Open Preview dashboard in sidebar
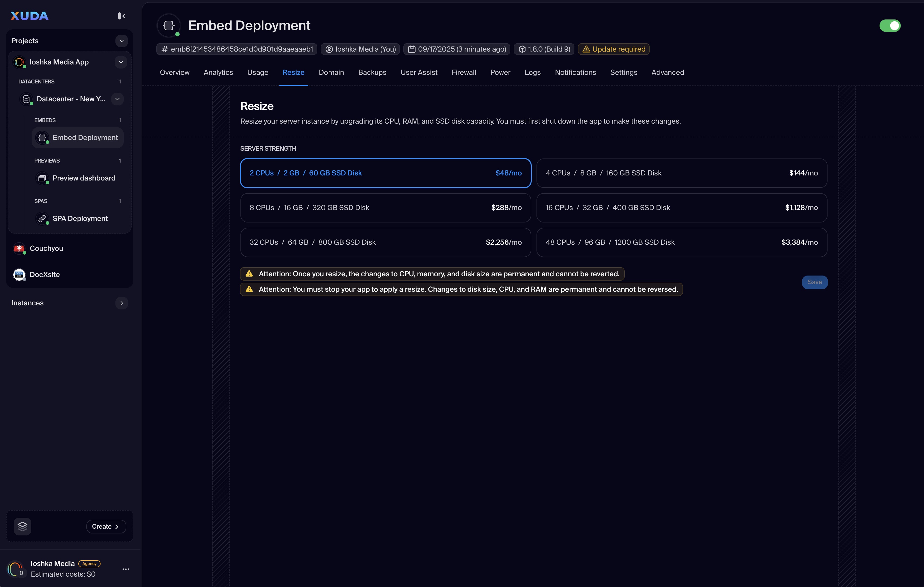This screenshot has height=587, width=924. coord(78,178)
